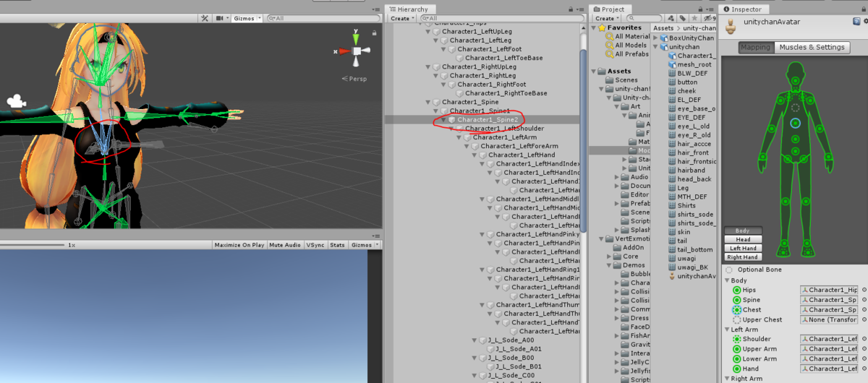Open the Project Create dropdown
This screenshot has height=383, width=868.
coord(607,18)
